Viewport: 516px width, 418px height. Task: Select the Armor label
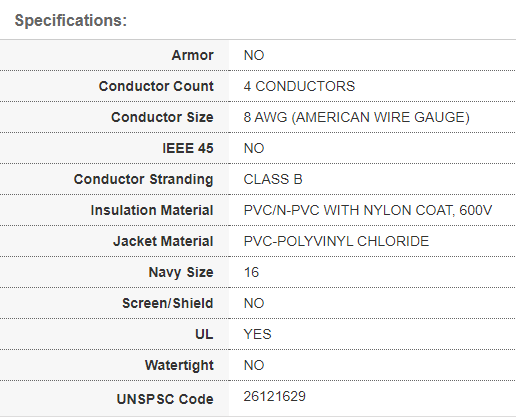point(192,55)
